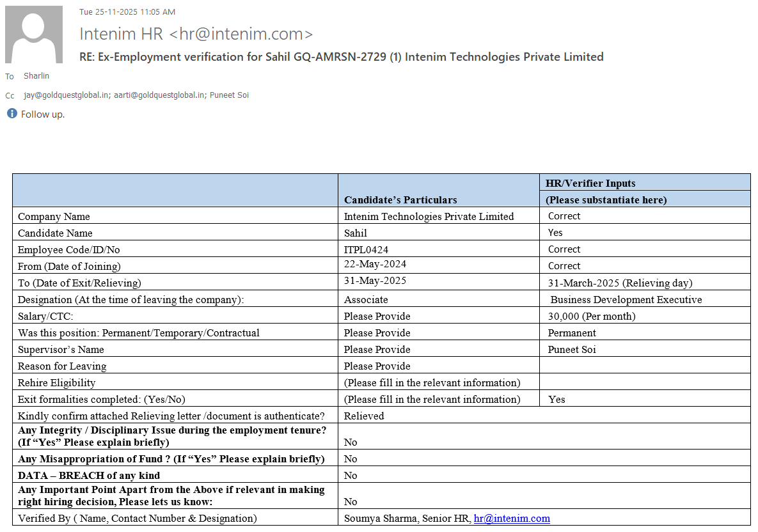This screenshot has height=532, width=758.
Task: Click the 30,000 (Per month) salary cell
Action: pos(592,316)
